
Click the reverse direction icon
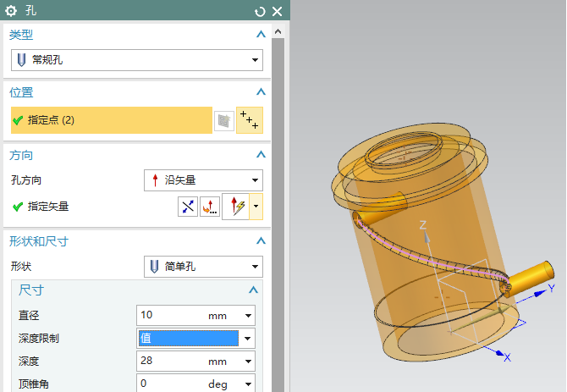188,207
